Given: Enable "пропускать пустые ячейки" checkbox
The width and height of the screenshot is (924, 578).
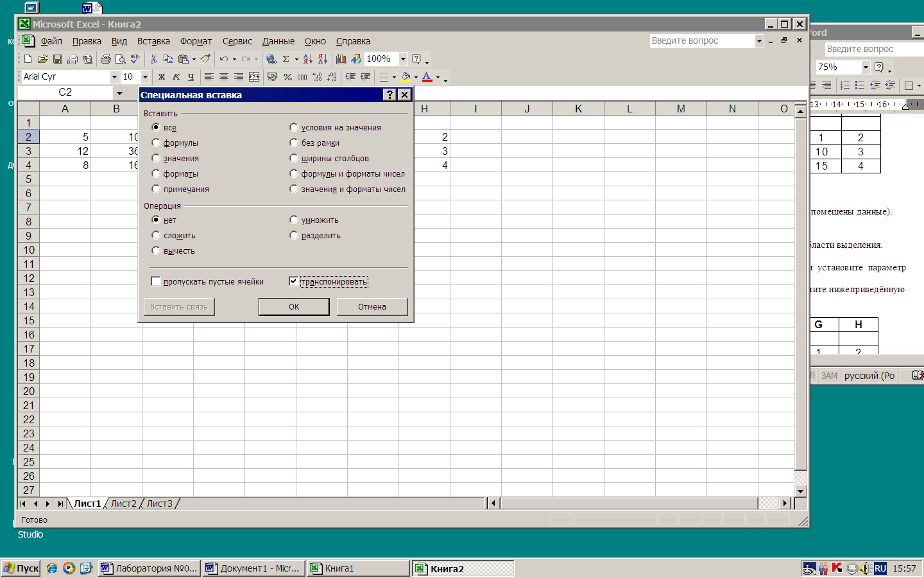Looking at the screenshot, I should click(x=156, y=281).
